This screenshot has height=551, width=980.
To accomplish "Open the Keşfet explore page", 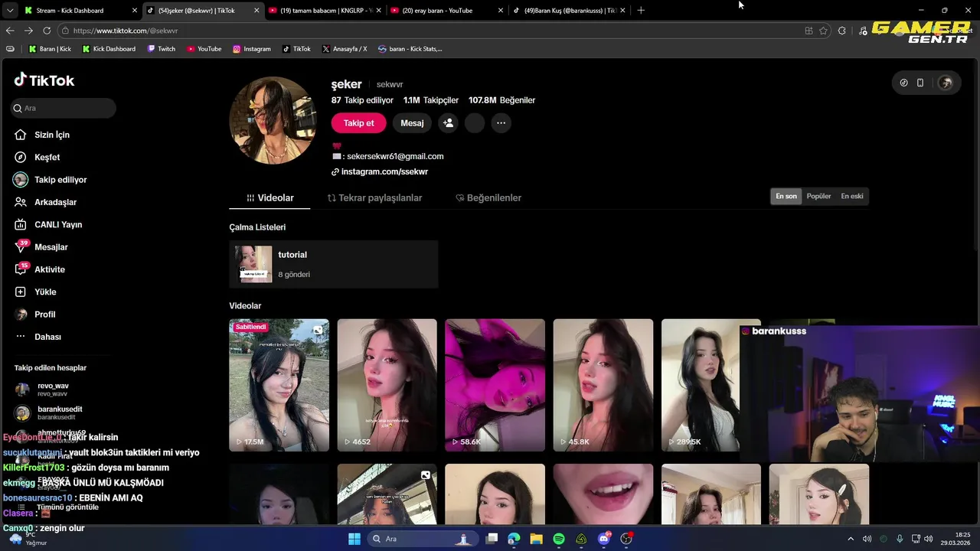I will coord(37,157).
